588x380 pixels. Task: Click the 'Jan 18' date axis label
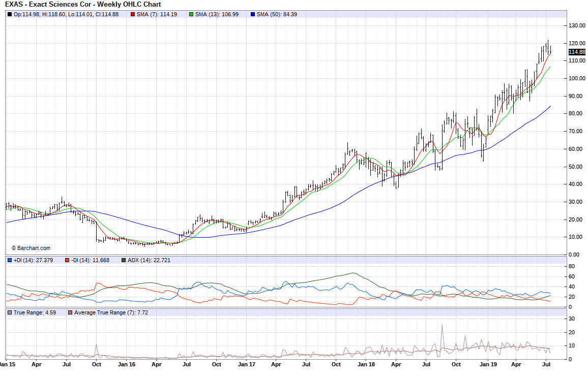coord(366,364)
